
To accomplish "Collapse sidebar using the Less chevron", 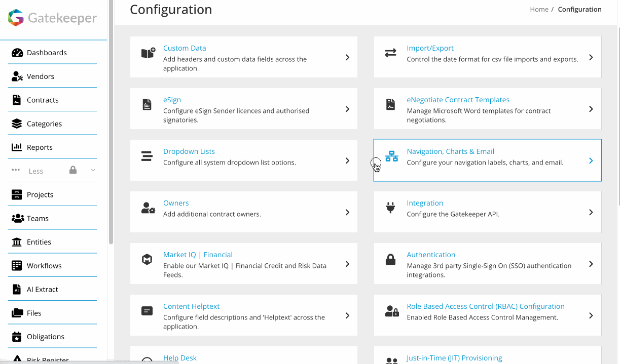I will 93,171.
